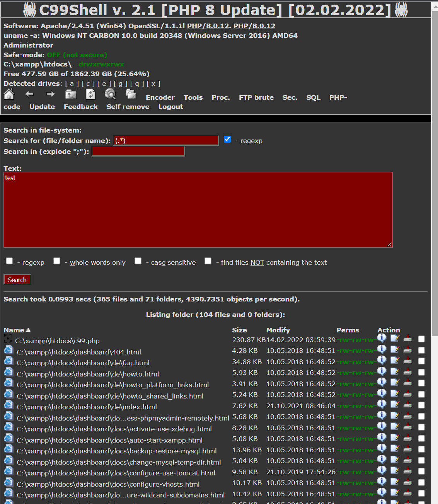Viewport: 438px width, 504px height.
Task: Go to the shell home icon
Action: pos(9,94)
